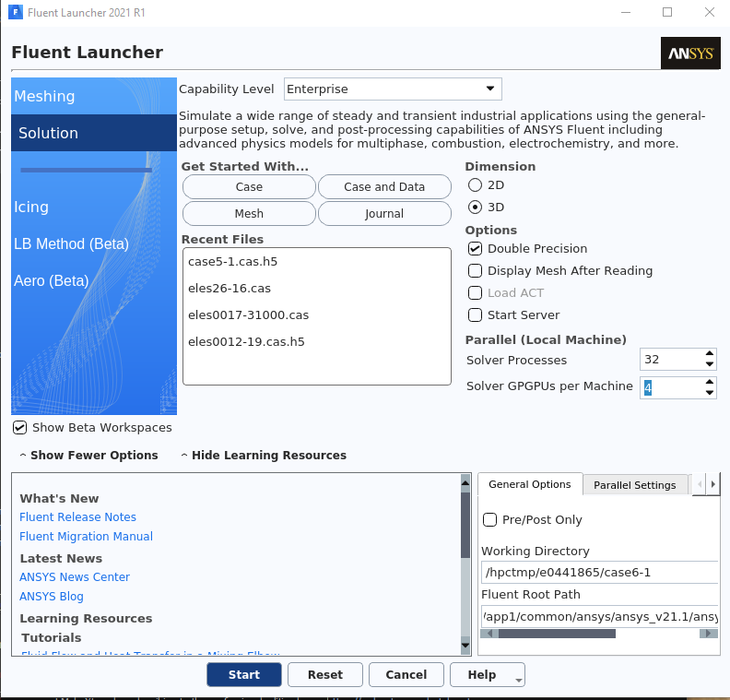Screen dimensions: 730x700
Task: Click options panel horizontal scroll left arrow
Action: coord(489,634)
